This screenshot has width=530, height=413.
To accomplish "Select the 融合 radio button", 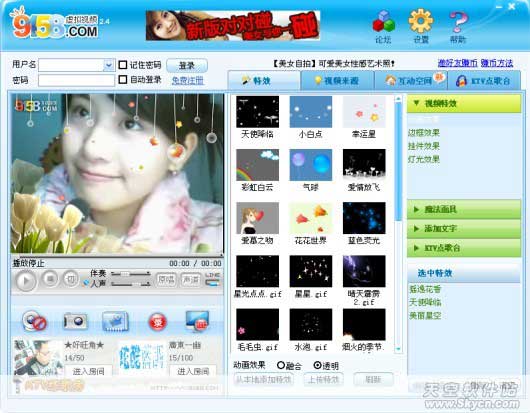I will coord(281,365).
